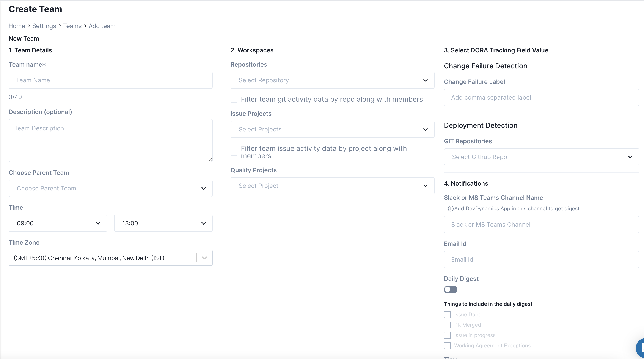Viewport: 644px width, 359px height.
Task: Click the Quality Projects dropdown arrow
Action: [x=425, y=186]
